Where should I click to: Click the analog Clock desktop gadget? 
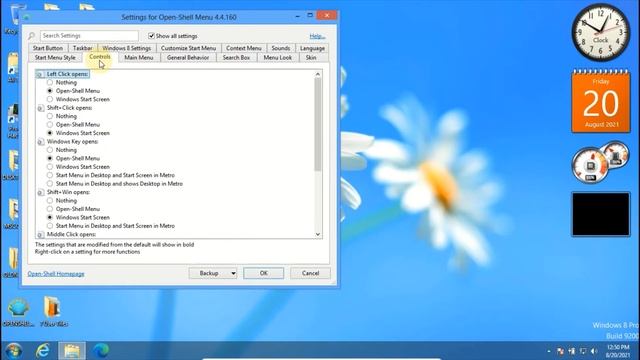(600, 32)
